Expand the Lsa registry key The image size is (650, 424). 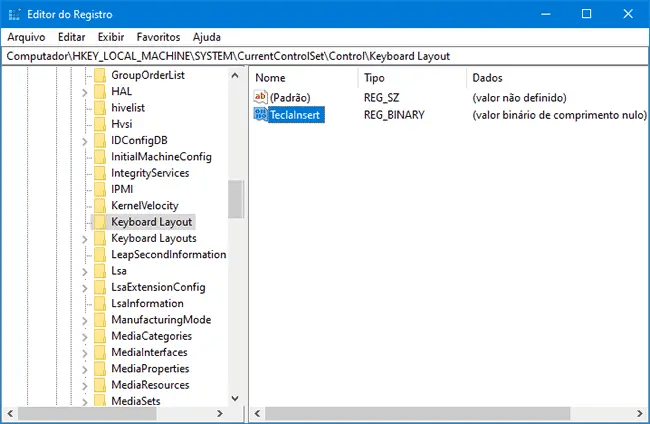tap(85, 271)
